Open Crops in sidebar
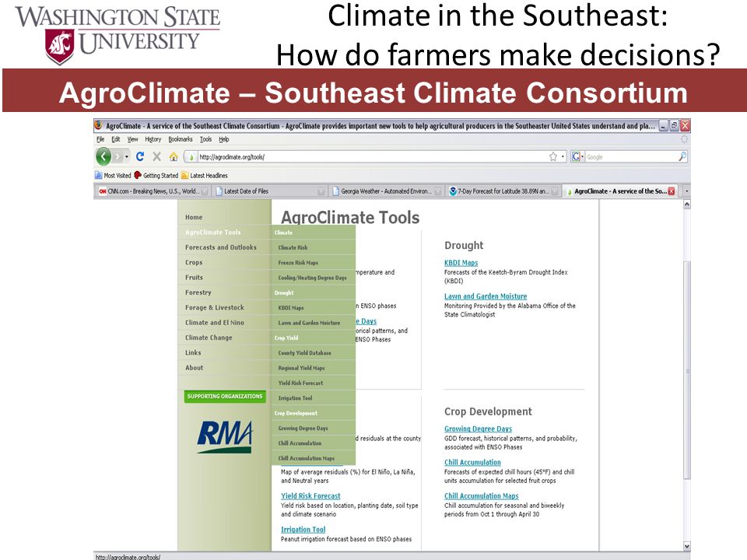 coord(194,262)
